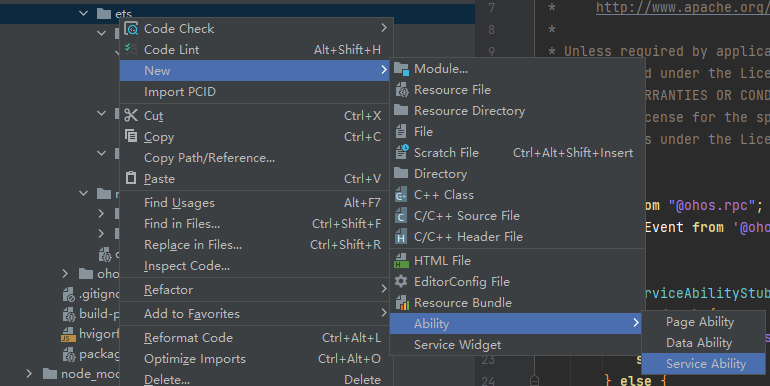Click the Resource File icon
Screen dimensions: 770x386
pyautogui.click(x=401, y=90)
